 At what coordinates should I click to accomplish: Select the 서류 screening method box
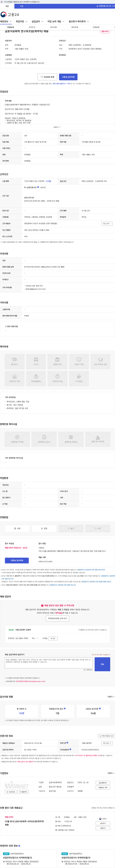tap(17, 528)
